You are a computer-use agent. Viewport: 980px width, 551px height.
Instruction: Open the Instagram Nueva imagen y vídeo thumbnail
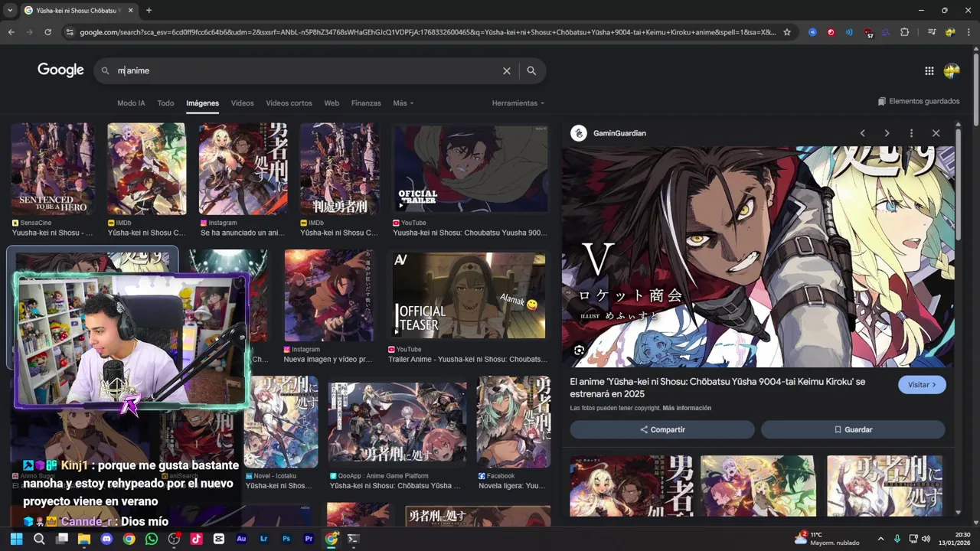(329, 295)
